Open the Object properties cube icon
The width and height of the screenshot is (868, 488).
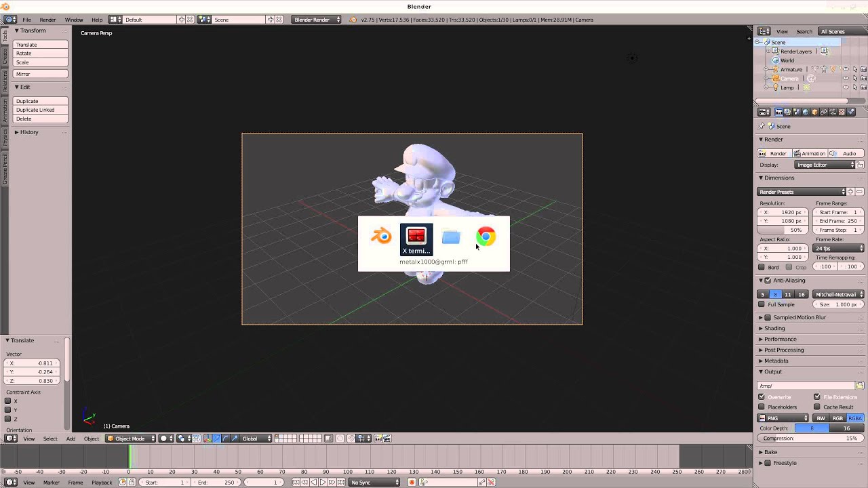[814, 112]
